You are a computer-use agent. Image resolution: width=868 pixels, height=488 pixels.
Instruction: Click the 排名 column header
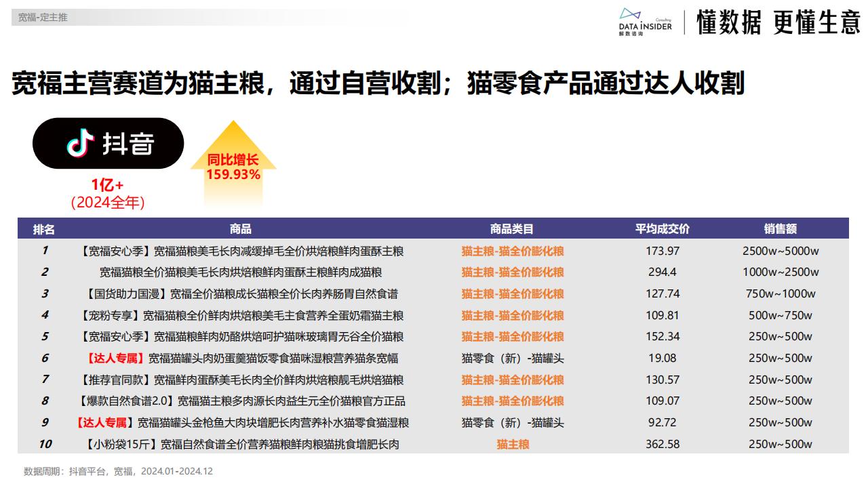(x=44, y=229)
